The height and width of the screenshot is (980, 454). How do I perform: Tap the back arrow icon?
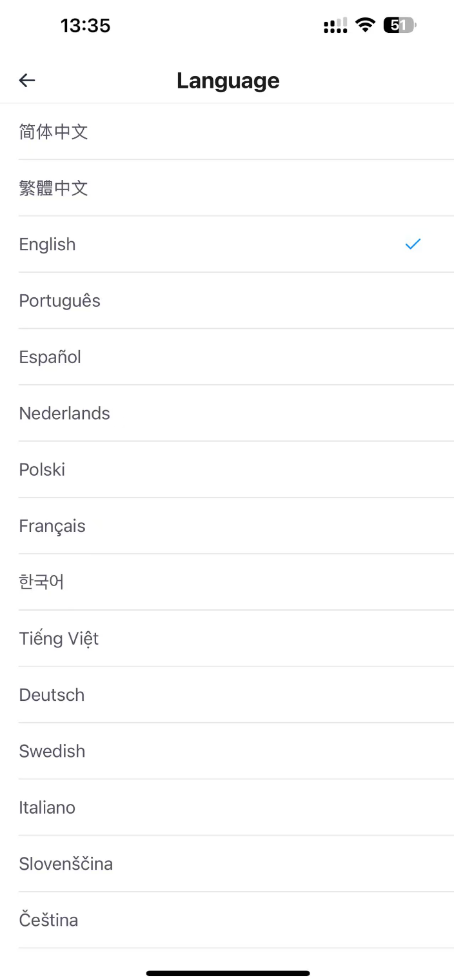(x=27, y=80)
